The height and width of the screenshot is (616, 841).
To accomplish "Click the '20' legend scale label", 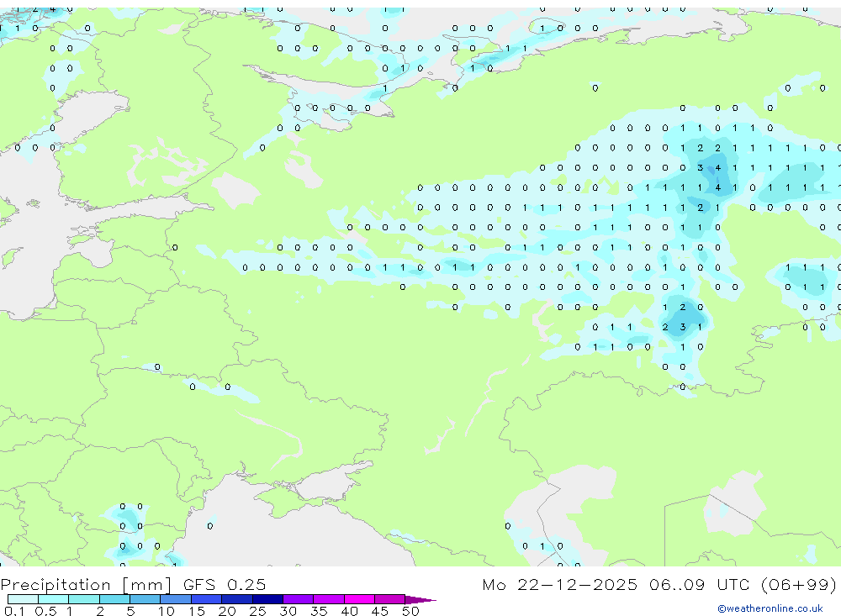I will (x=227, y=611).
